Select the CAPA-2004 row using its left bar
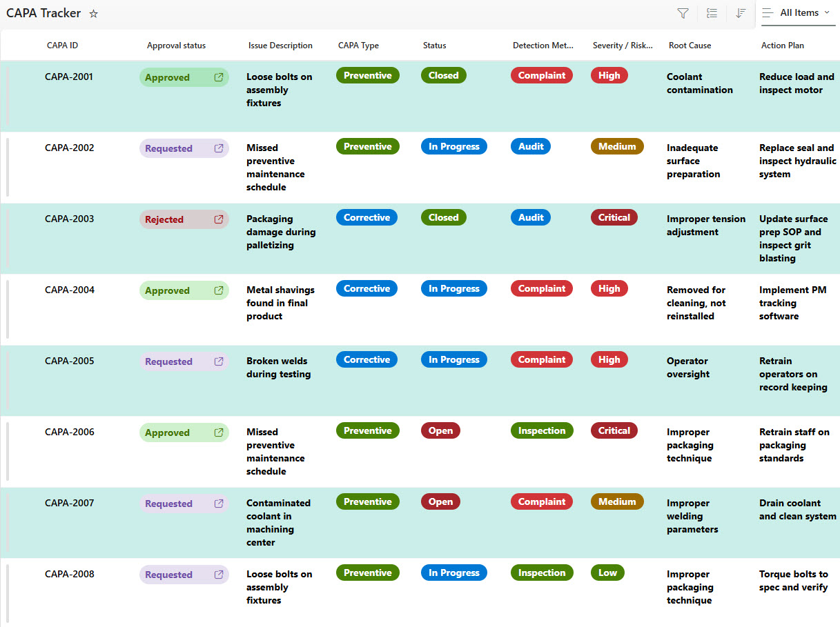The image size is (840, 627). click(8, 310)
